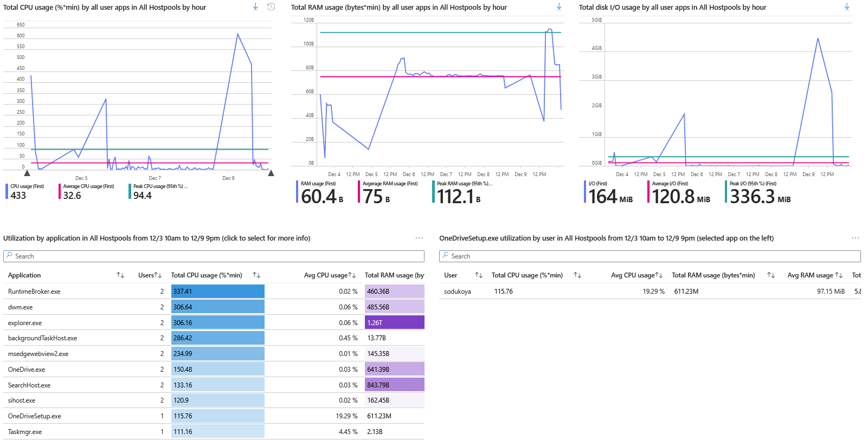868x440 pixels.
Task: Click the 286.42 CPU usage bar for backgroundTaskHost.exe
Action: pos(218,338)
